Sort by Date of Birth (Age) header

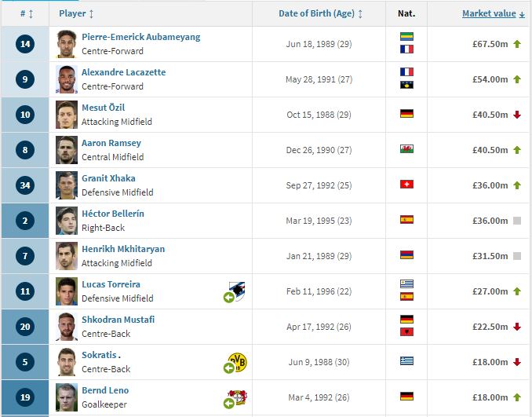tap(320, 13)
